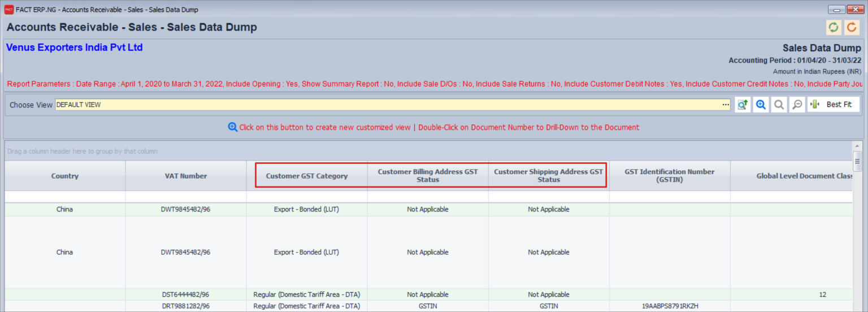Click Customer Shipping Address GST Status header
The image size is (868, 312).
point(549,176)
